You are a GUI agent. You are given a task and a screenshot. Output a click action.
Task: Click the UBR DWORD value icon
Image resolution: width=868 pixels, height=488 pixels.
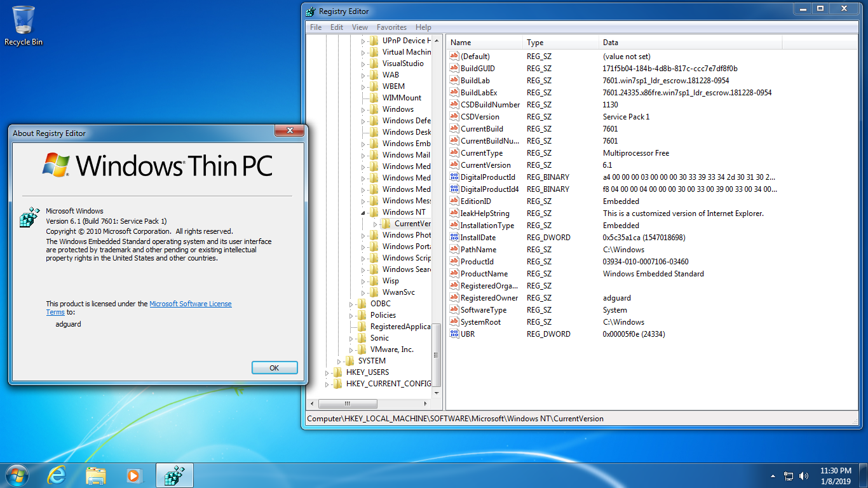tap(454, 334)
